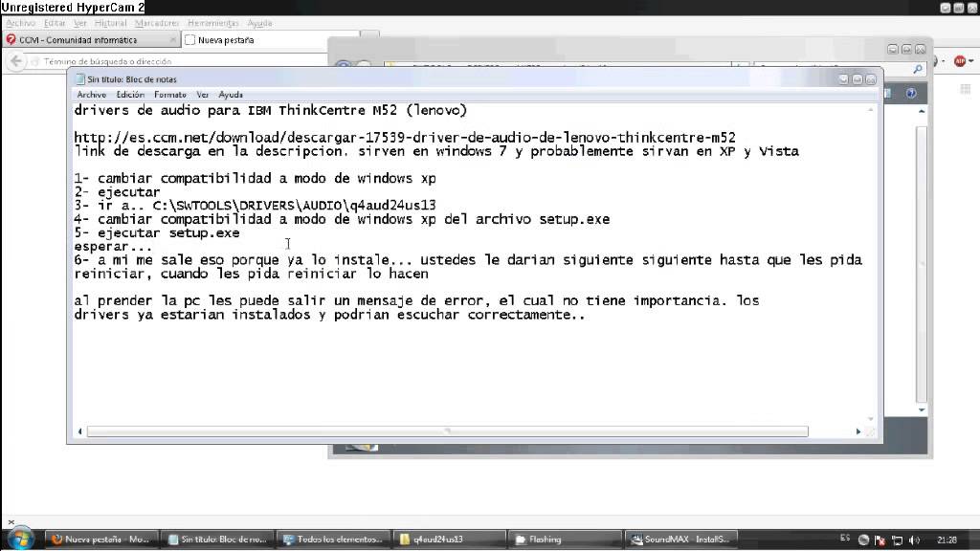This screenshot has width=980, height=551.
Task: Click the ES language indicator in tray
Action: (845, 538)
